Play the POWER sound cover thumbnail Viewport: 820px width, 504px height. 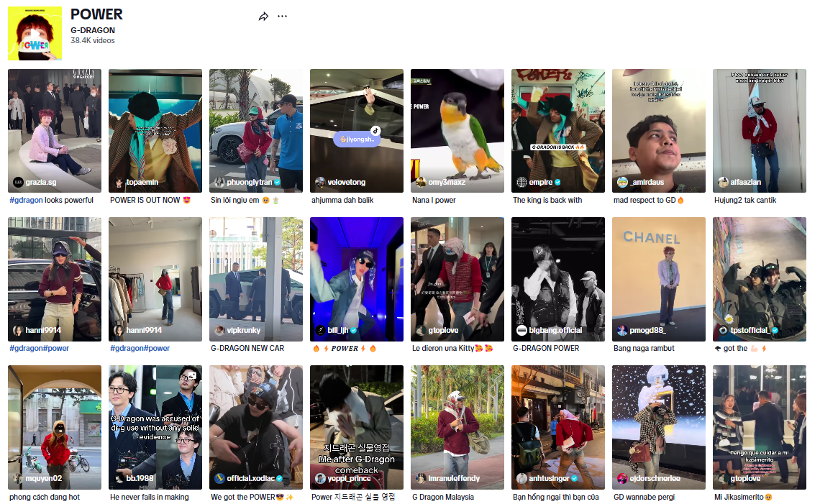click(x=35, y=33)
